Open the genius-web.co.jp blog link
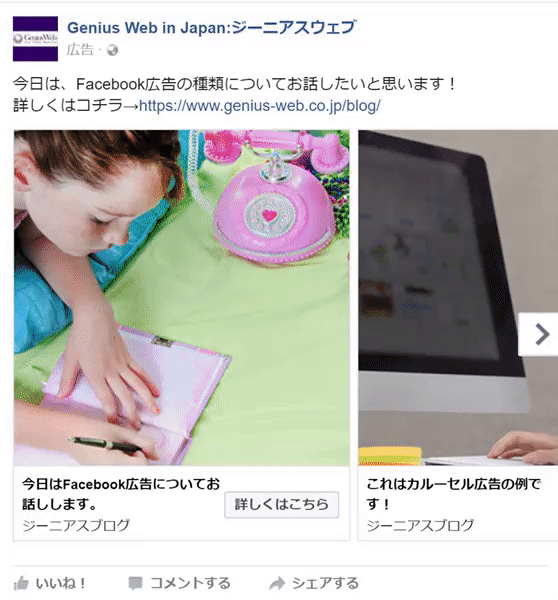558x600 pixels. [x=260, y=106]
